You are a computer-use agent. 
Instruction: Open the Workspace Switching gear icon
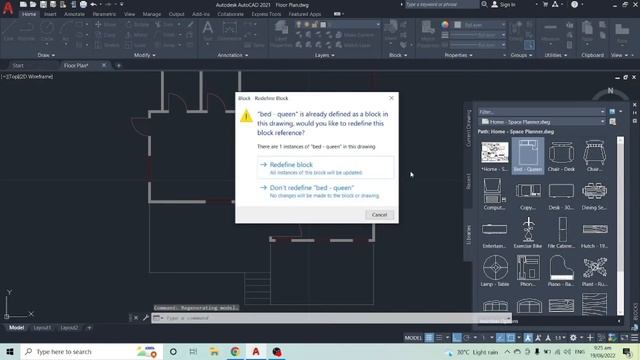click(x=573, y=338)
